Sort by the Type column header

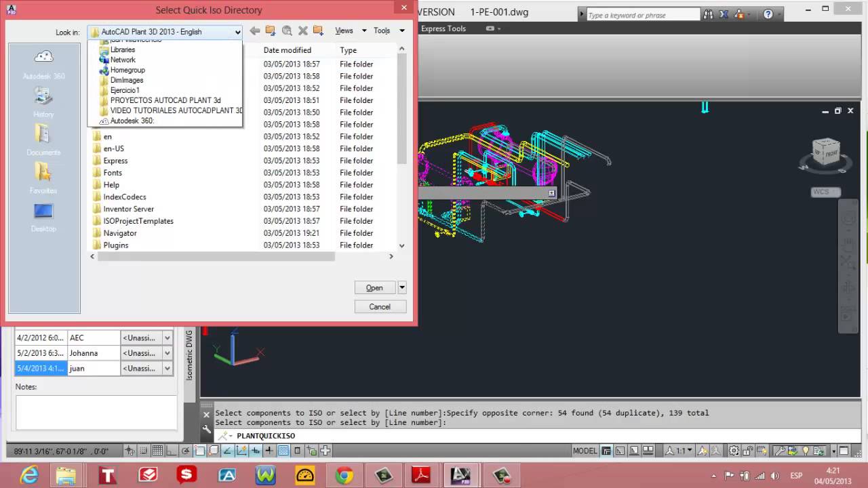[x=349, y=50]
